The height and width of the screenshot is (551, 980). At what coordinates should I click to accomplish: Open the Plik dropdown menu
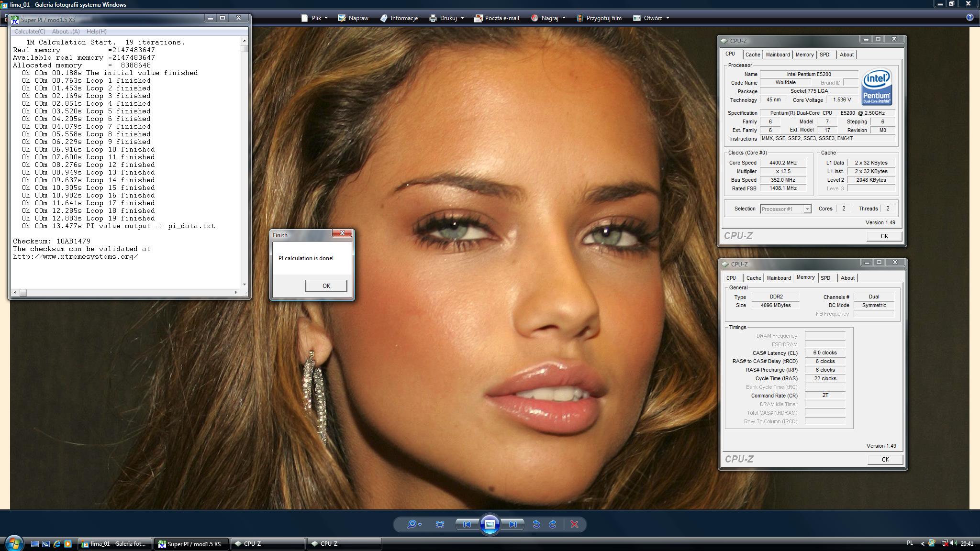[x=316, y=18]
